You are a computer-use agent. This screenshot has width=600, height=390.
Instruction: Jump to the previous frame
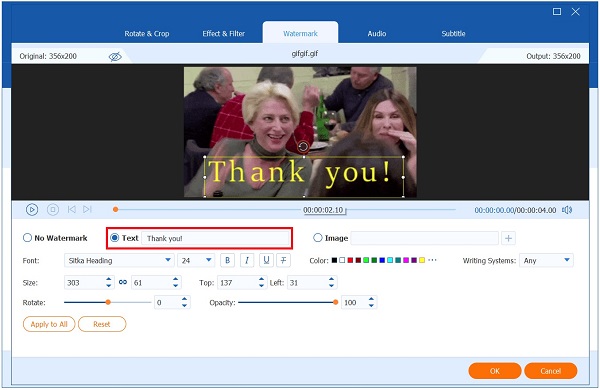pos(72,209)
